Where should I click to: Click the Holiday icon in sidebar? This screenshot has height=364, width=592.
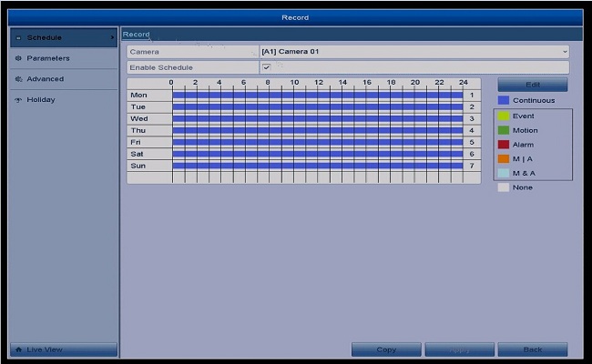coord(18,100)
